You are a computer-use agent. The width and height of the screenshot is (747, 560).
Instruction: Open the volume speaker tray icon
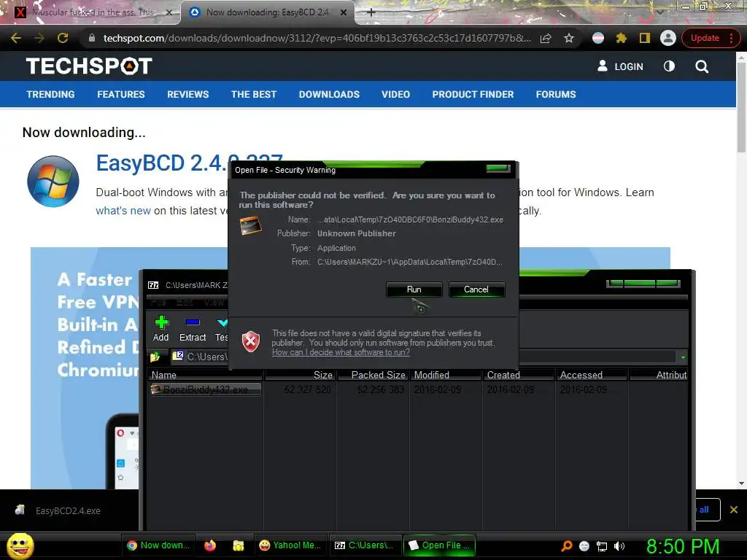coord(619,546)
